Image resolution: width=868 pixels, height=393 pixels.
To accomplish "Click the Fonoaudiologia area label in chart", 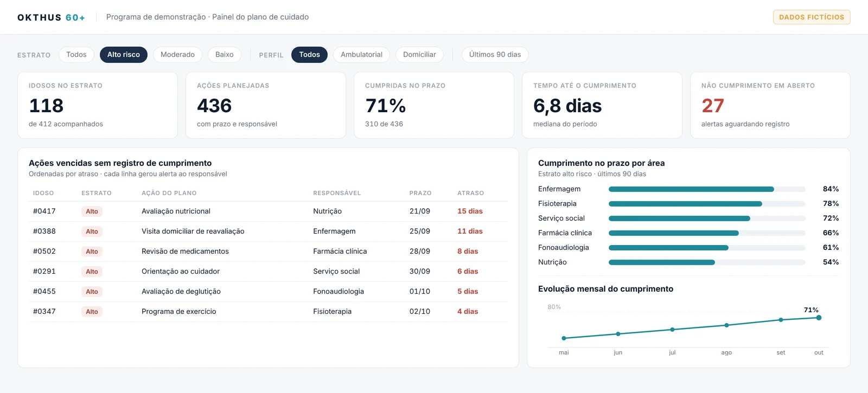I will point(564,248).
